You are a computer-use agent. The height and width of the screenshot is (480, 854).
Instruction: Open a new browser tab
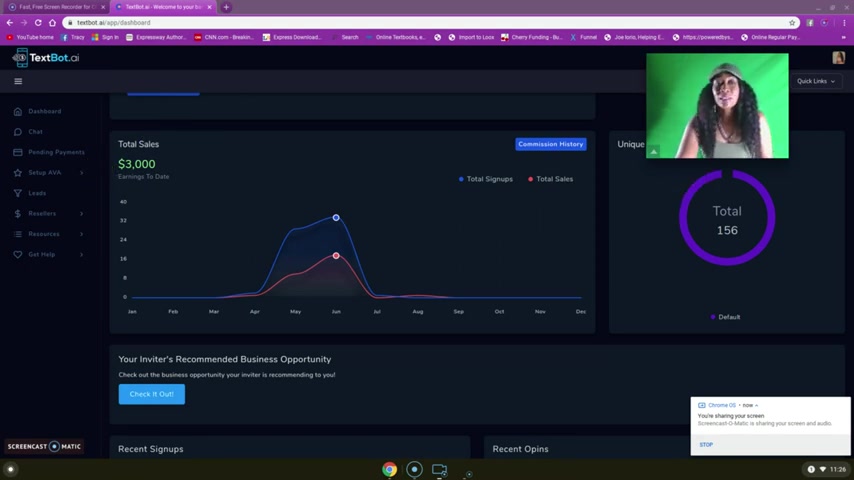(x=226, y=7)
